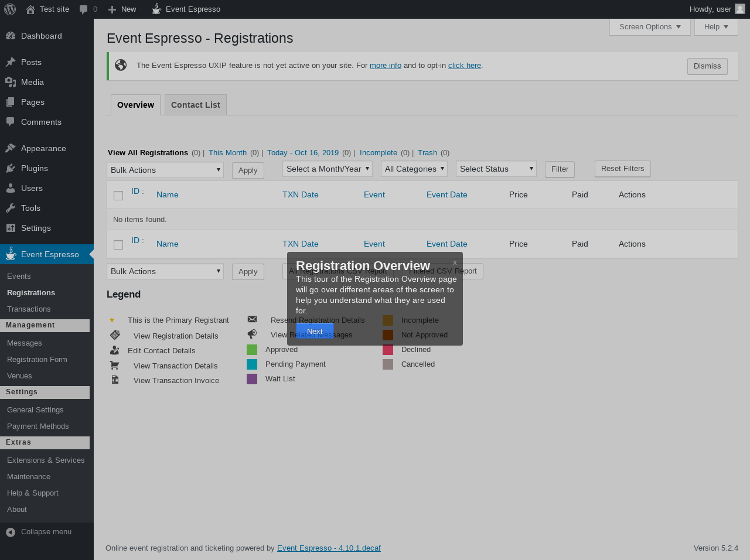Screen dimensions: 750x560
Task: Click the Resend Registration Details envelope icon
Action: [x=252, y=319]
